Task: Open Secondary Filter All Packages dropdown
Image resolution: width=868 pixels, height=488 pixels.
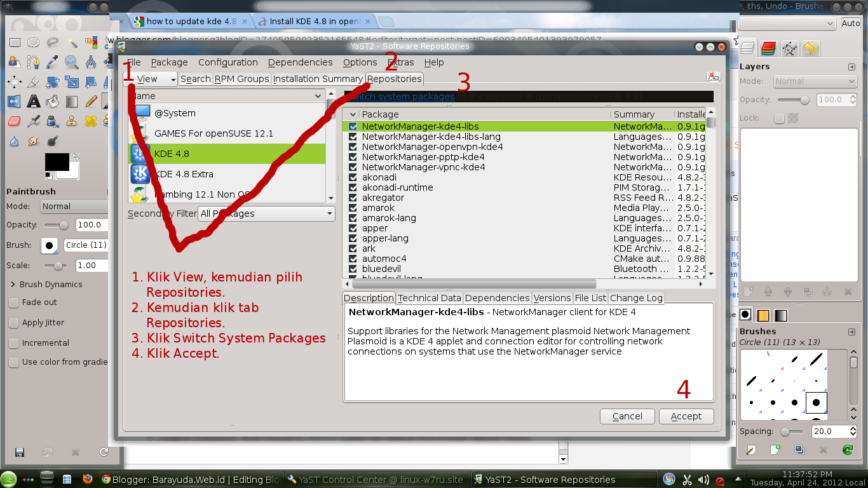Action: [x=266, y=213]
